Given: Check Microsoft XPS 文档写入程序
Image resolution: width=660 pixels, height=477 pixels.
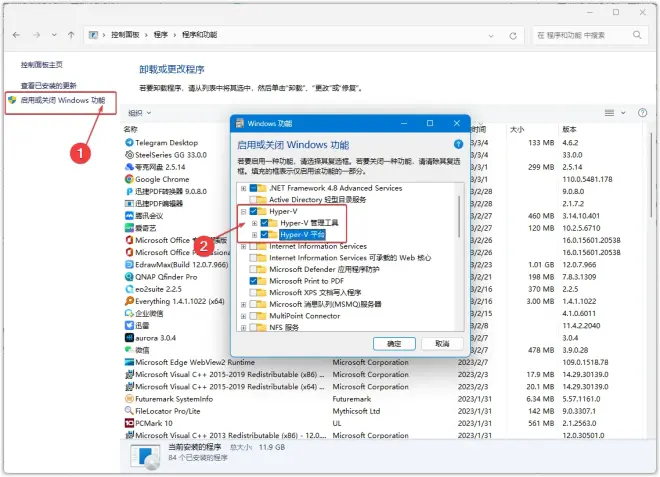Looking at the screenshot, I should tap(253, 293).
